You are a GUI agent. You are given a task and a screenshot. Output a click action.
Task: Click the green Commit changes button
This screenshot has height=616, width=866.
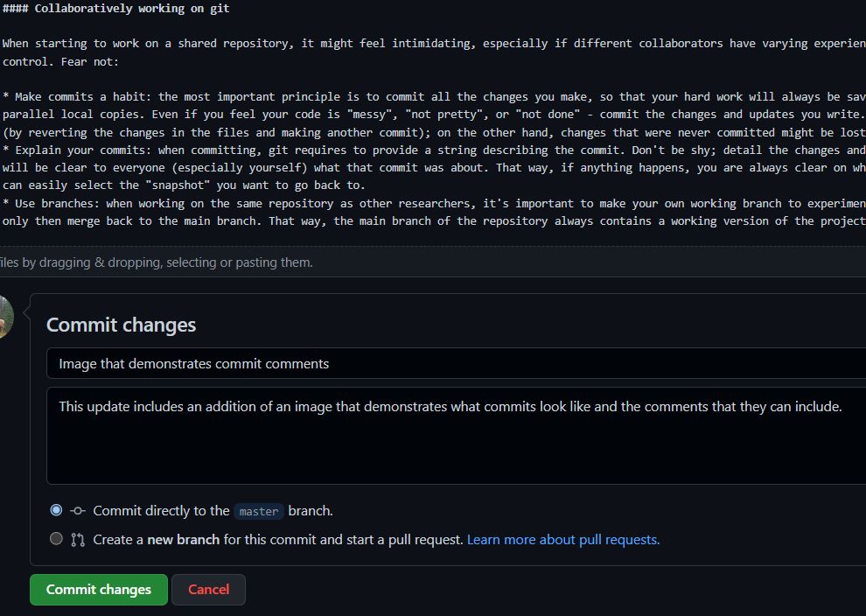click(x=98, y=590)
